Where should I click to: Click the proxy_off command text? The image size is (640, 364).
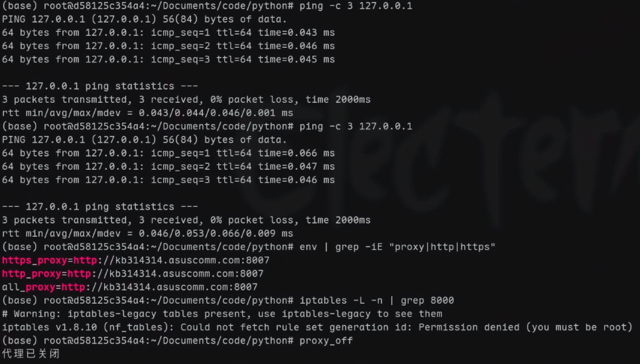pos(326,341)
